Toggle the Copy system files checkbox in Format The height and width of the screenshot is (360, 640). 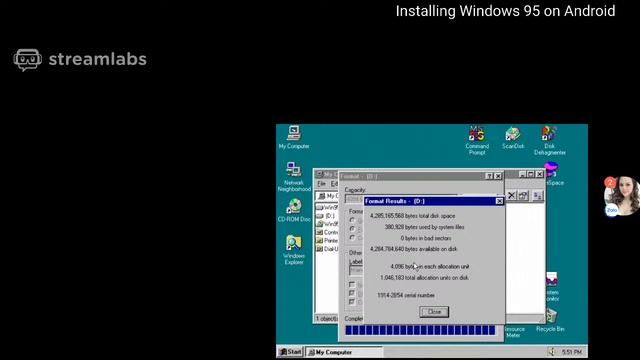tap(352, 302)
